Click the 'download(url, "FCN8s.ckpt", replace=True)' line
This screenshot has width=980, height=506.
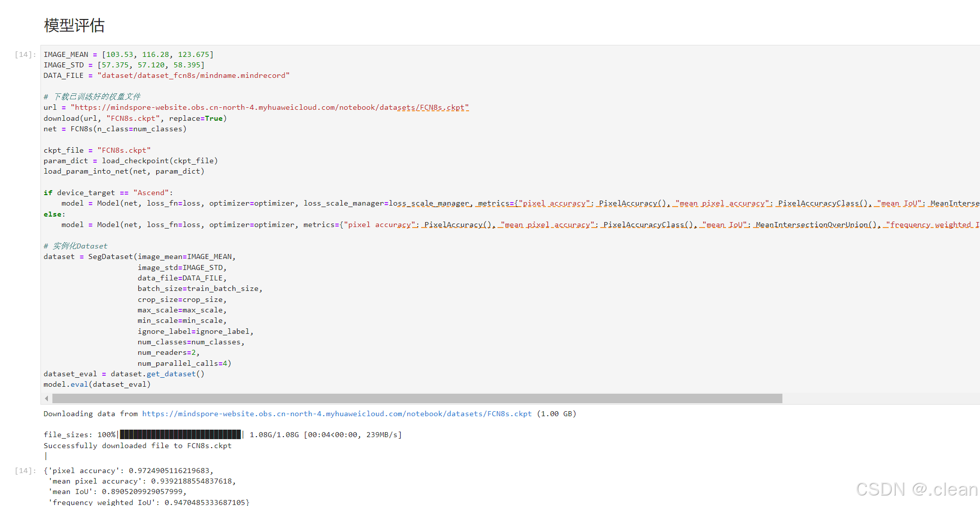(135, 118)
